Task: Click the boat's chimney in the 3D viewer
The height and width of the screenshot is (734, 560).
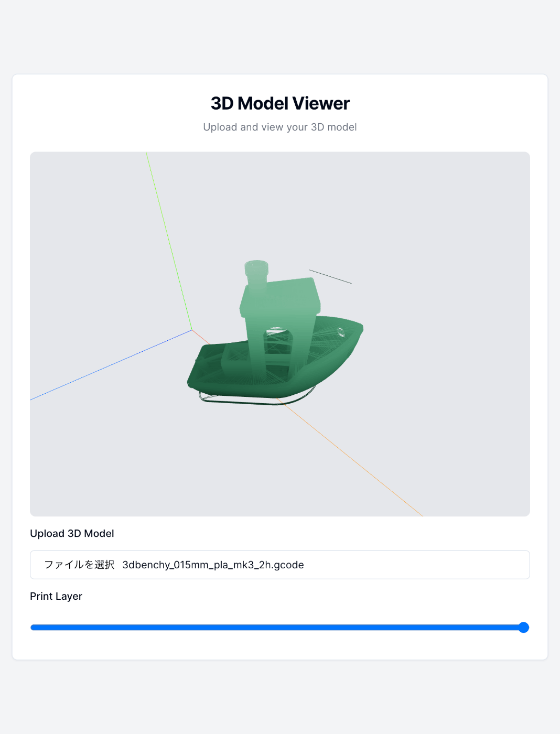Action: click(256, 273)
